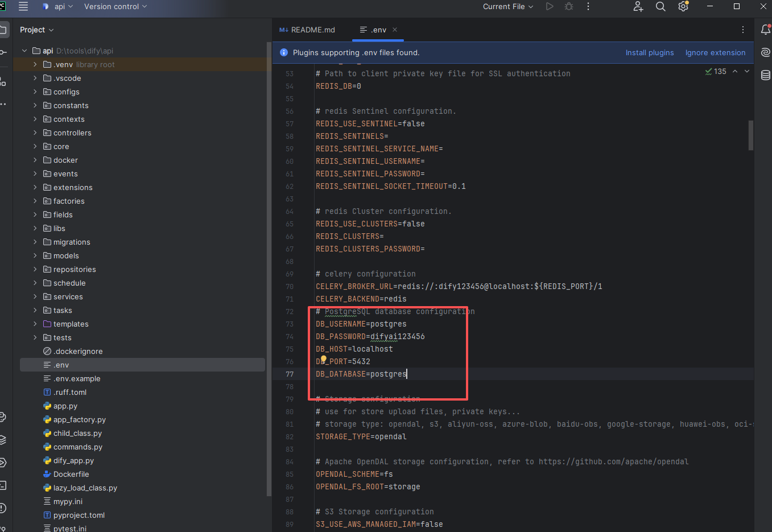Image resolution: width=772 pixels, height=532 pixels.
Task: Open Code With Me user icon
Action: 638,6
